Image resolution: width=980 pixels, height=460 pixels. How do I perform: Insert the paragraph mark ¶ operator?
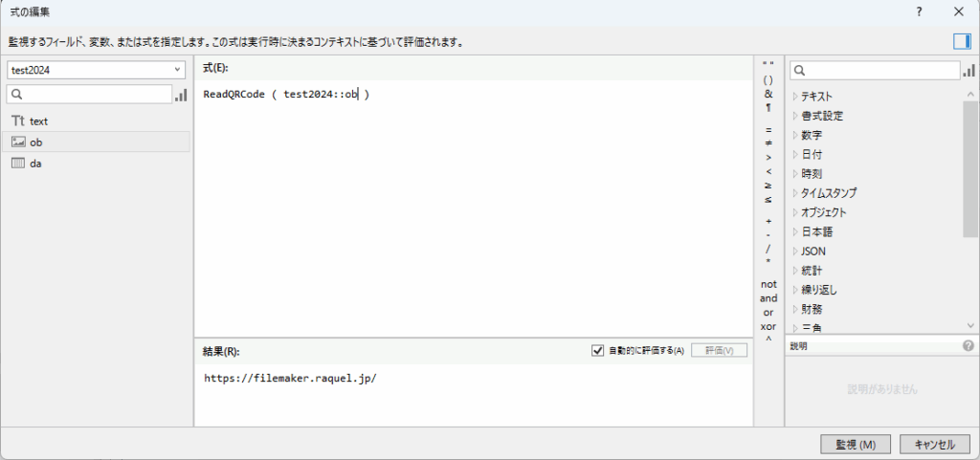tap(768, 108)
